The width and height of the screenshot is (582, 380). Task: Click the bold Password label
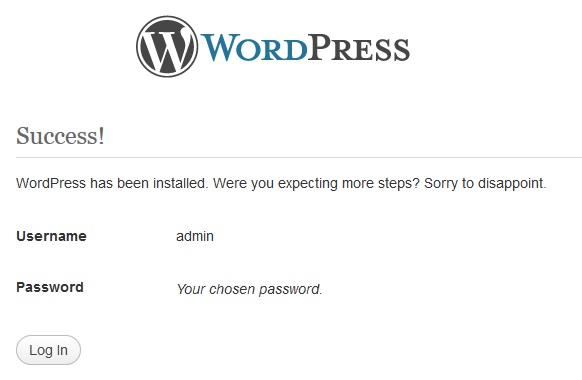coord(50,287)
